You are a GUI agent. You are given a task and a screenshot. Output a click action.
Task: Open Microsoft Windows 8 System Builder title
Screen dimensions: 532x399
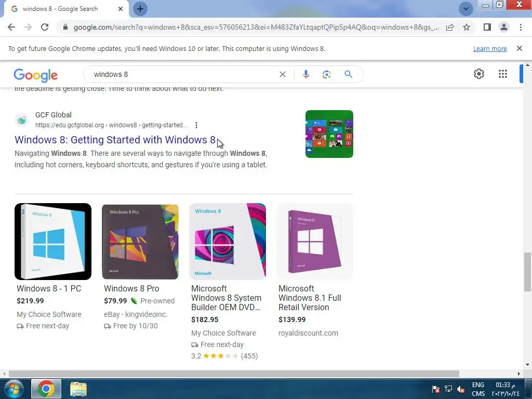click(227, 298)
